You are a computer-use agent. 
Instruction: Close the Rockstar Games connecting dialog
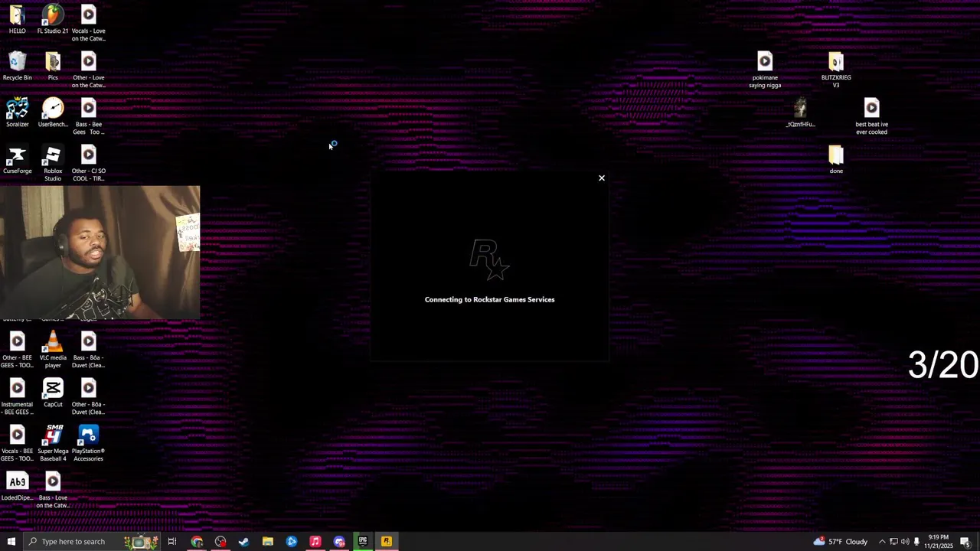[x=602, y=178]
